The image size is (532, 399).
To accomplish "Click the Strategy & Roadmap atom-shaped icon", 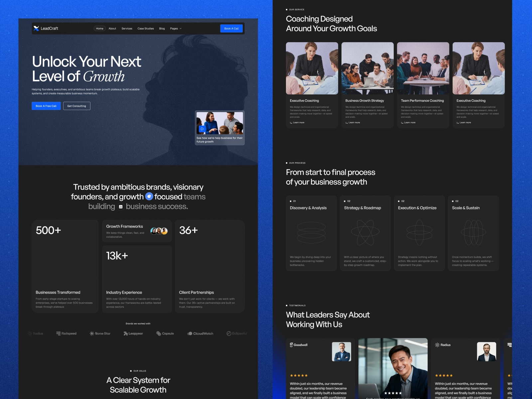I will [x=365, y=232].
